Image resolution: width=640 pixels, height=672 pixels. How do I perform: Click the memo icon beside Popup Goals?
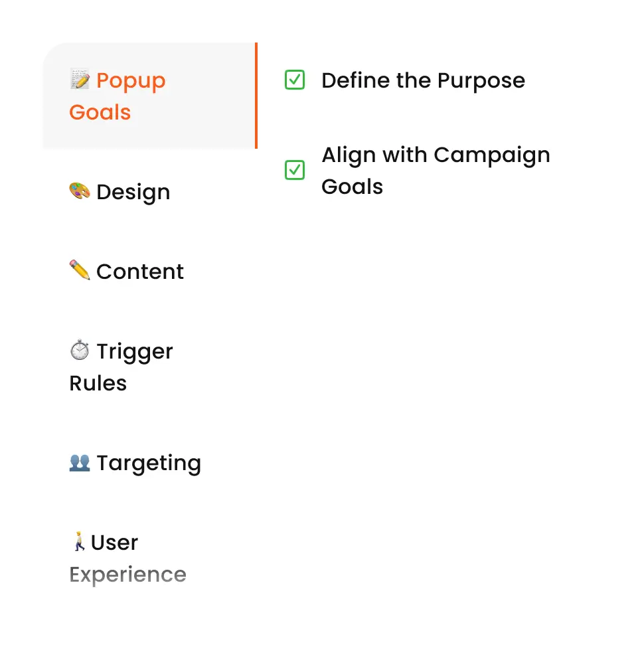(x=80, y=80)
